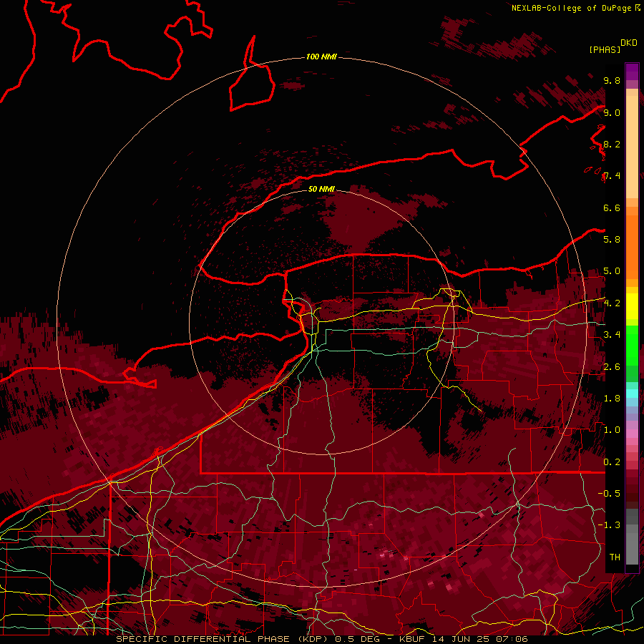Click the 9.8 value on the color scale
Screen dimensions: 644x644
[x=612, y=81]
